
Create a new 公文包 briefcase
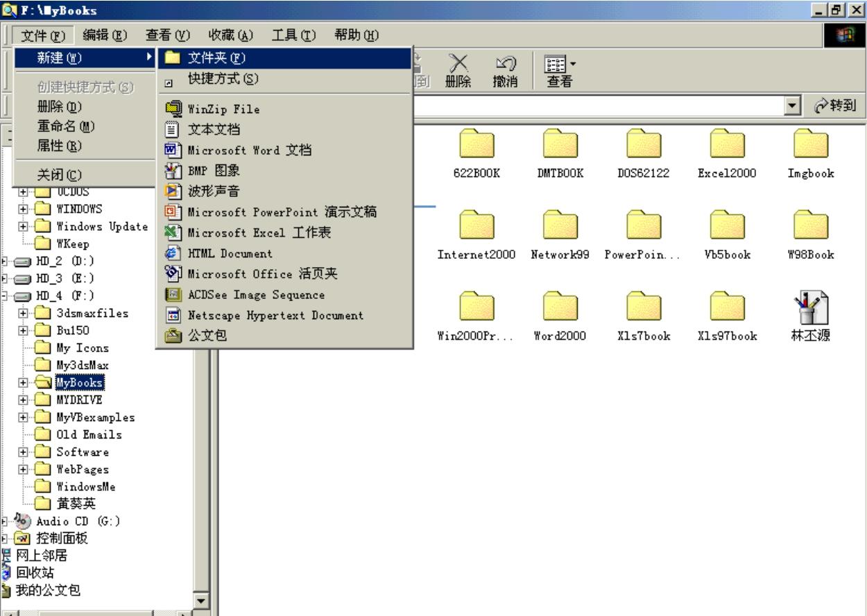pyautogui.click(x=284, y=336)
